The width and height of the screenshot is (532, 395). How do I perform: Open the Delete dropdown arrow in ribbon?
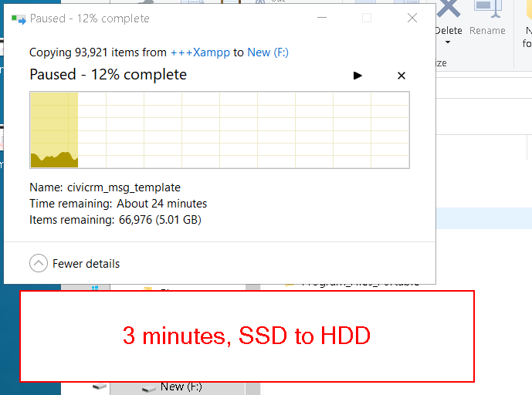point(448,42)
